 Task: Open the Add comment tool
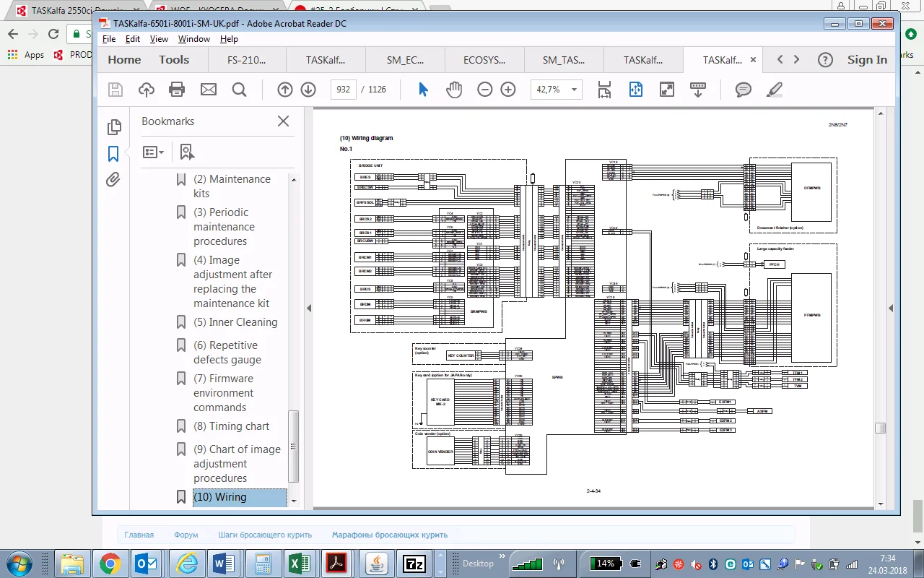coord(743,90)
